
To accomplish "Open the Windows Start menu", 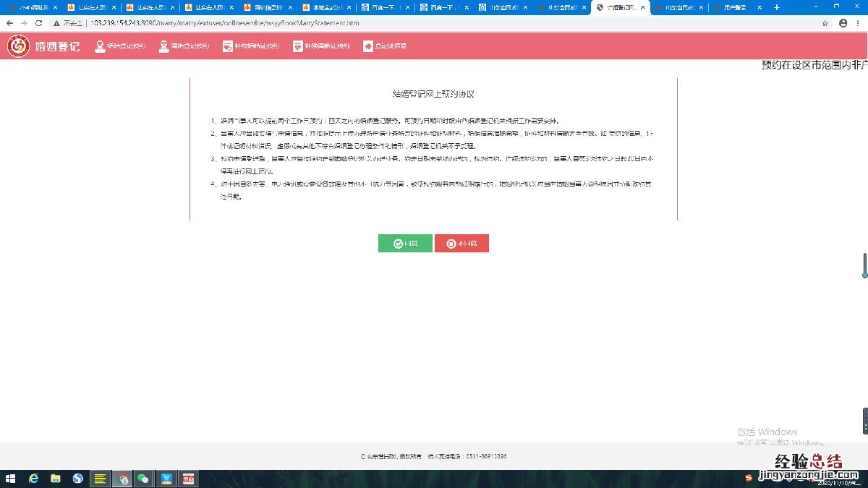I will coord(11,479).
